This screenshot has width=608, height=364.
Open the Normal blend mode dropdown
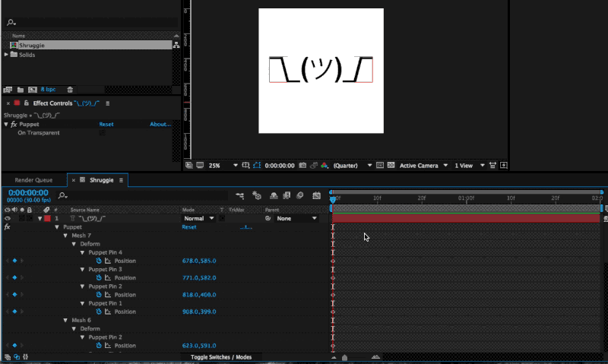199,218
